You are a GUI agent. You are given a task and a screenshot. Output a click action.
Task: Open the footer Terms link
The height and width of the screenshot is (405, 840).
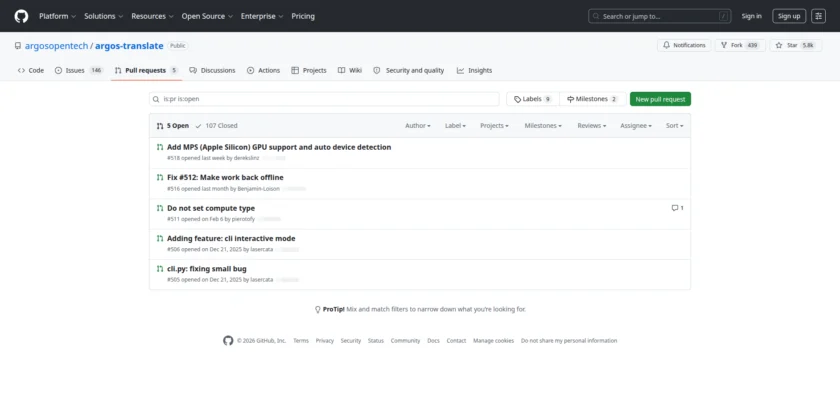click(x=301, y=341)
